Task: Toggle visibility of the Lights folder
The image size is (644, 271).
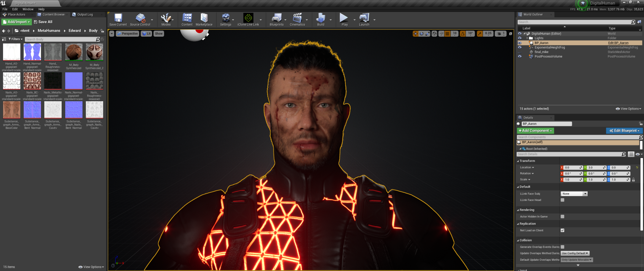Action: 519,38
